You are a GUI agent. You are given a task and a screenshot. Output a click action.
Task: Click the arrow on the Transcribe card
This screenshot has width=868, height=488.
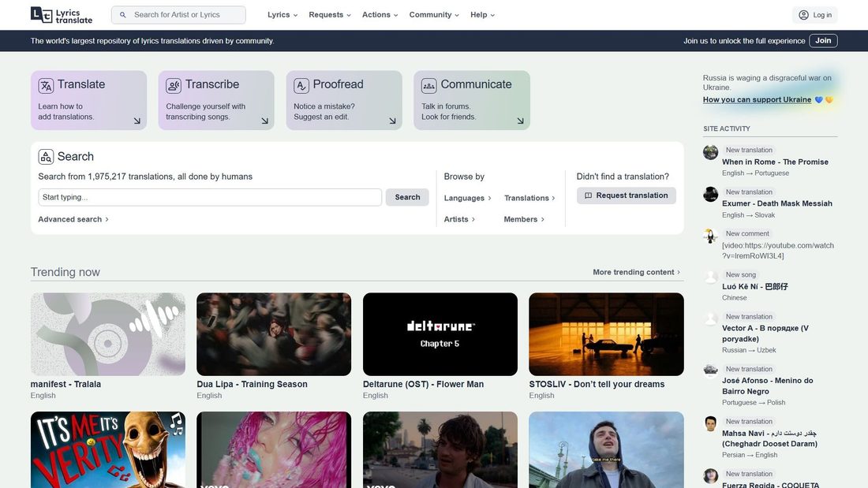pos(264,121)
